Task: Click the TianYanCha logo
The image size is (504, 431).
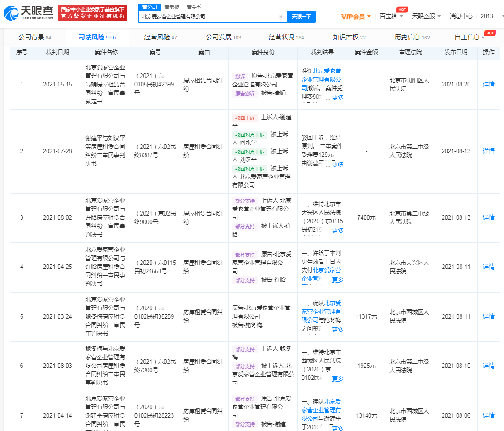Action: click(29, 13)
